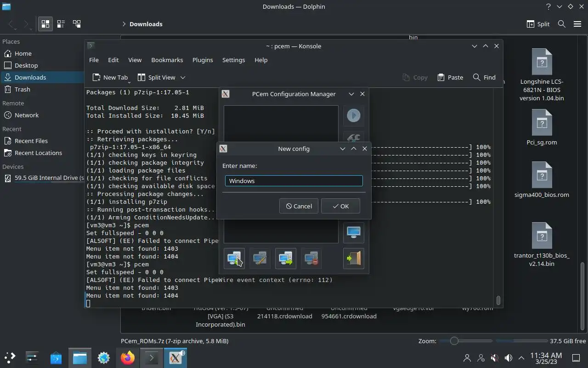588x368 pixels.
Task: Switch Dolphin to icons view mode
Action: coord(45,24)
